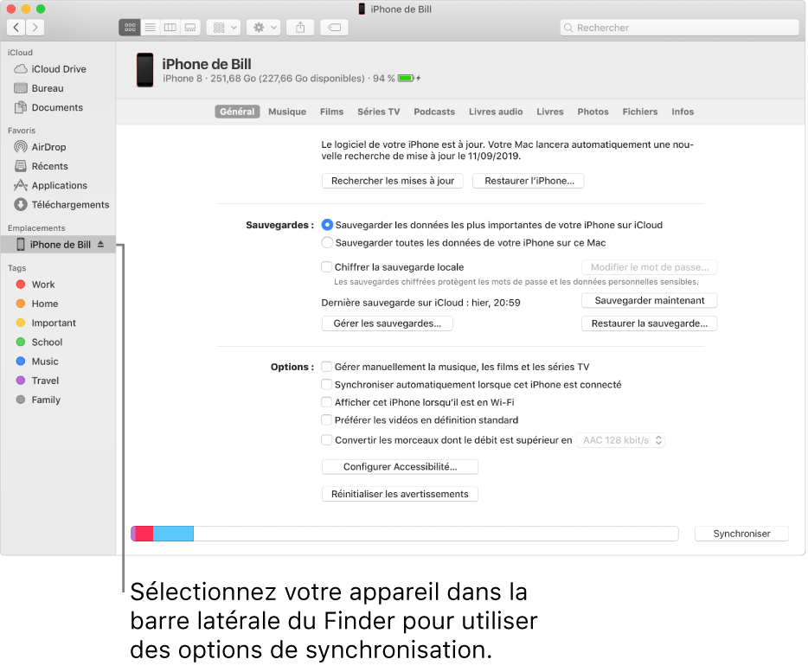
Task: Switch to the Livres tab
Action: (x=550, y=112)
